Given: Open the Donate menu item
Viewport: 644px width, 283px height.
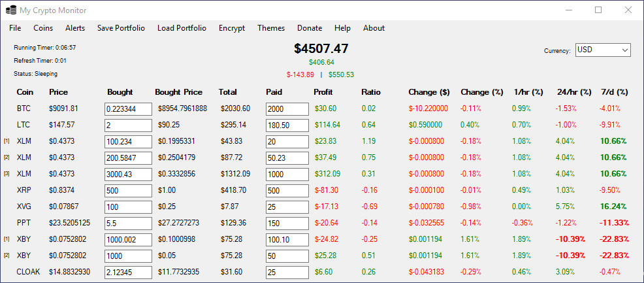Looking at the screenshot, I should tap(310, 28).
